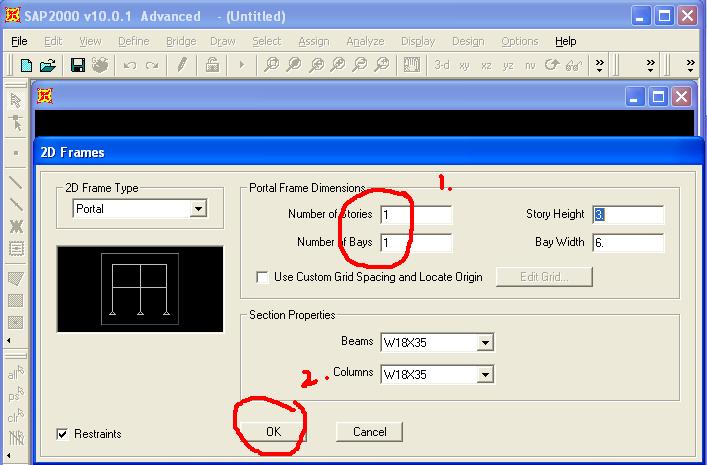Open the Options menu
This screenshot has width=707, height=465.
click(x=520, y=41)
